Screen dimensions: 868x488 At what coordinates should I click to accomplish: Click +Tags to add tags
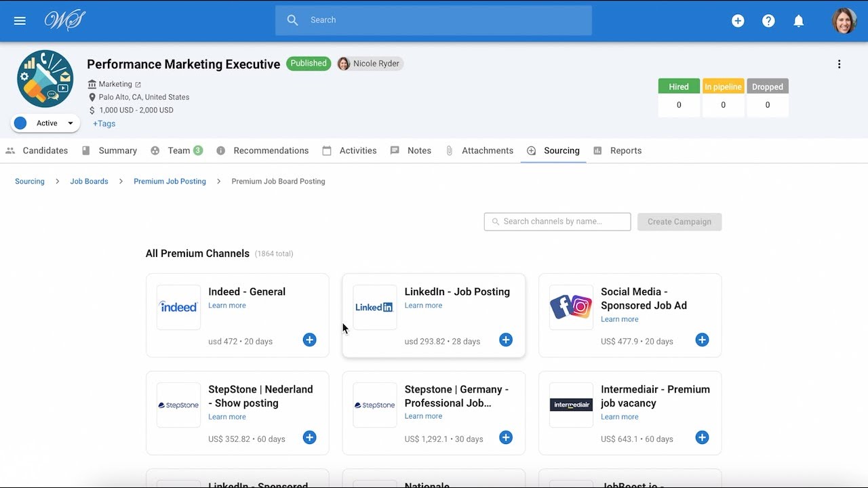point(104,123)
